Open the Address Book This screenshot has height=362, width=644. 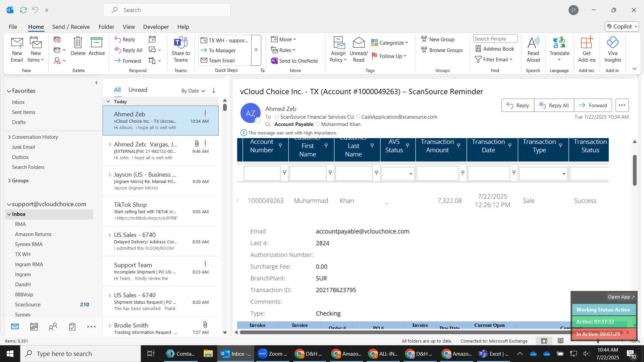coord(495,49)
